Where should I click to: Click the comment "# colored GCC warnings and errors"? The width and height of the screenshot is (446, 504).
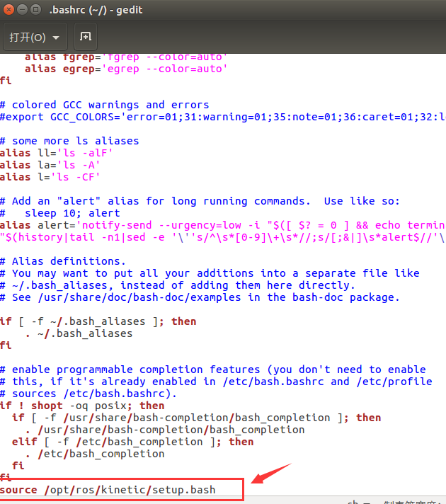click(x=105, y=105)
